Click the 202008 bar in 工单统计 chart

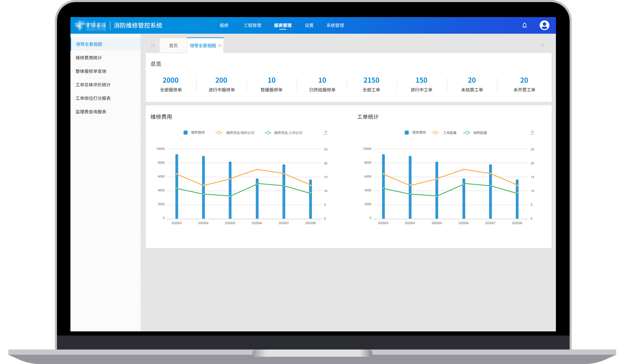[517, 199]
